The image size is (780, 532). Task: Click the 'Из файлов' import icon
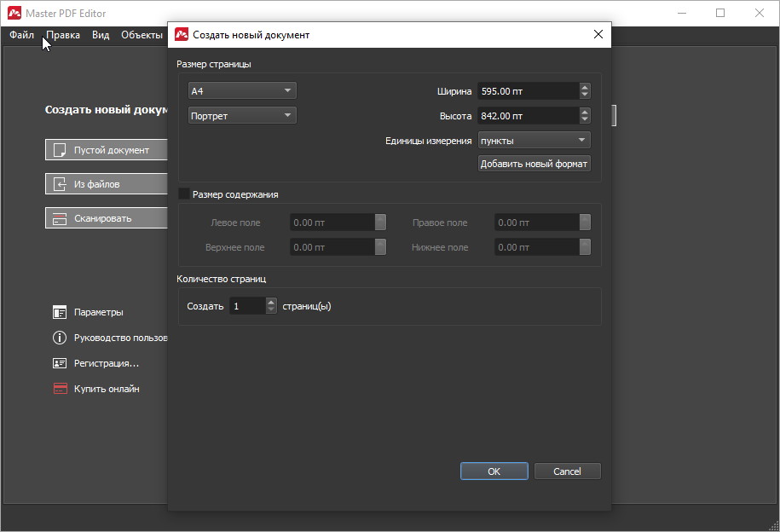60,184
